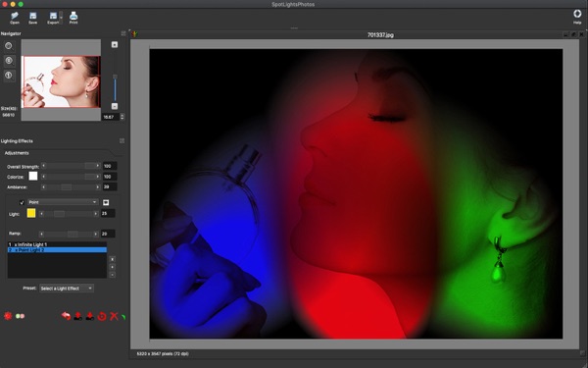The width and height of the screenshot is (588, 368).
Task: Adjust the vertical zoom slider handle
Action: click(x=115, y=77)
